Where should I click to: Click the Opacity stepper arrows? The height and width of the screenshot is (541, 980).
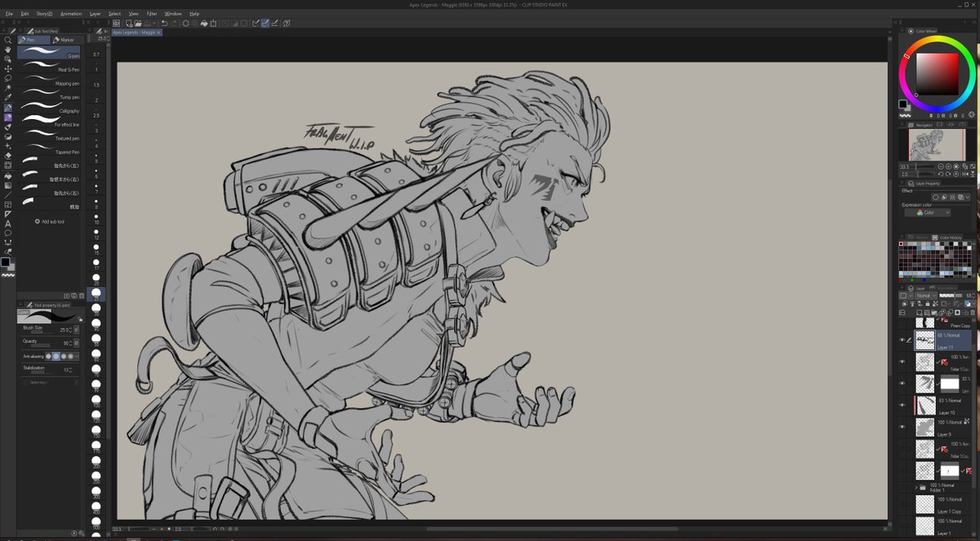72,342
